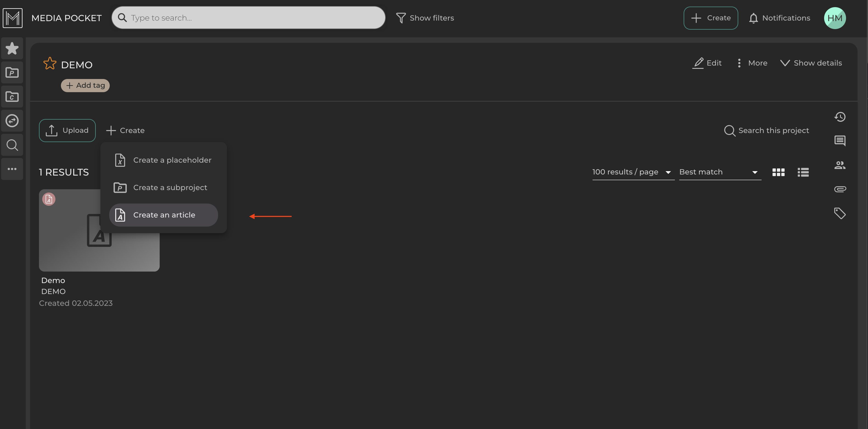Open tags panel via tag icon

[x=840, y=213]
